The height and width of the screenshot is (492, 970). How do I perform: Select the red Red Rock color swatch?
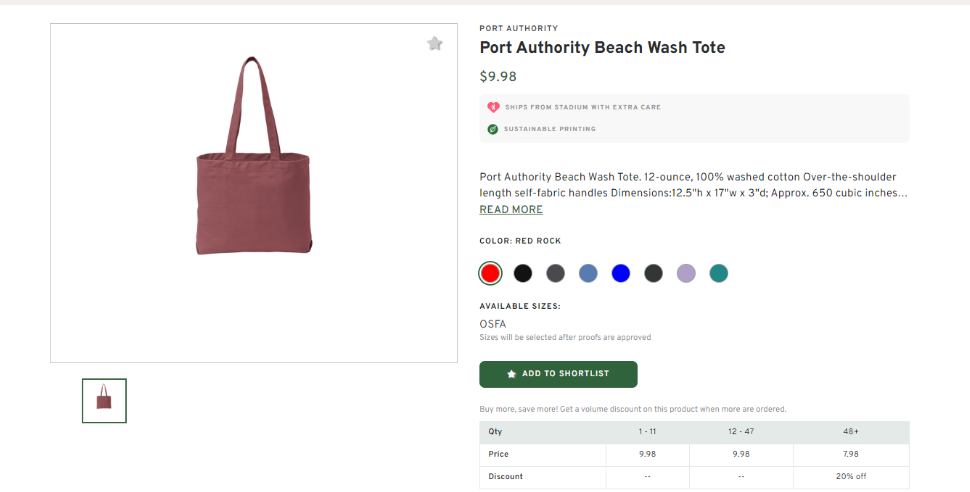tap(490, 273)
